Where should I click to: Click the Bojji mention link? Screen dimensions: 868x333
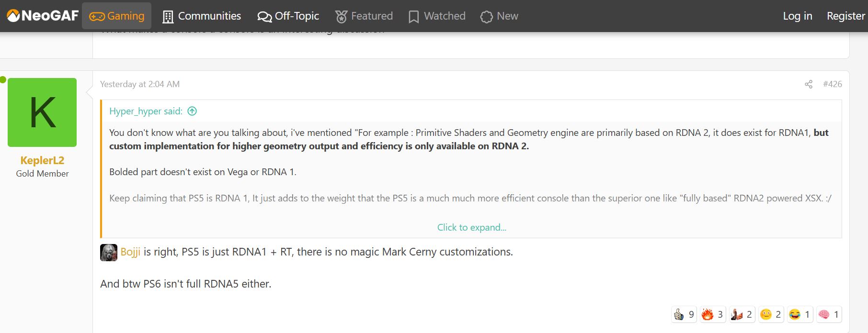pos(130,252)
